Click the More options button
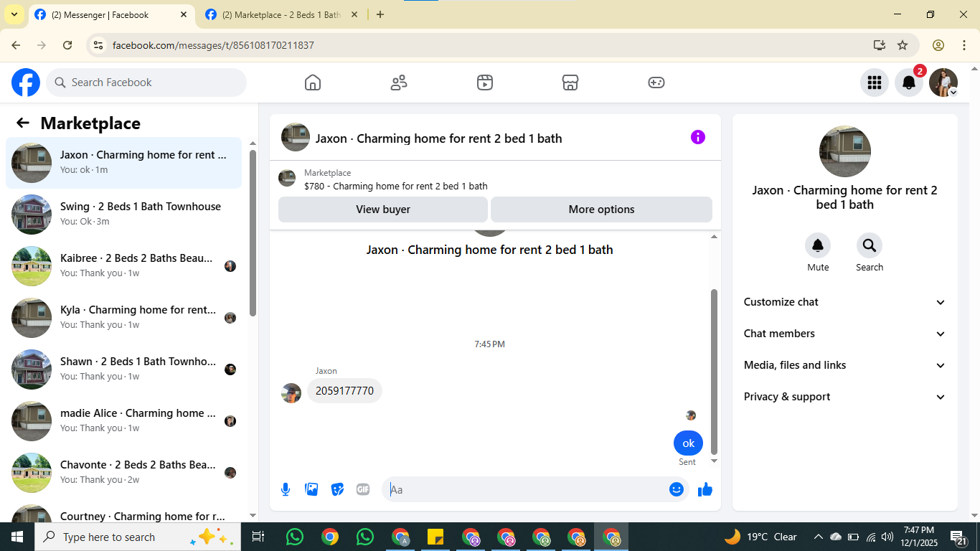980x551 pixels. tap(601, 209)
